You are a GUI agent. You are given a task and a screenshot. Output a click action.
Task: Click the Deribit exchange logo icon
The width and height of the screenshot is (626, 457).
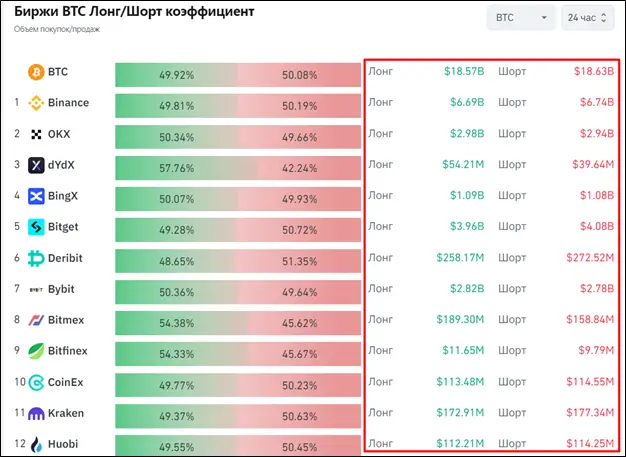click(x=35, y=258)
